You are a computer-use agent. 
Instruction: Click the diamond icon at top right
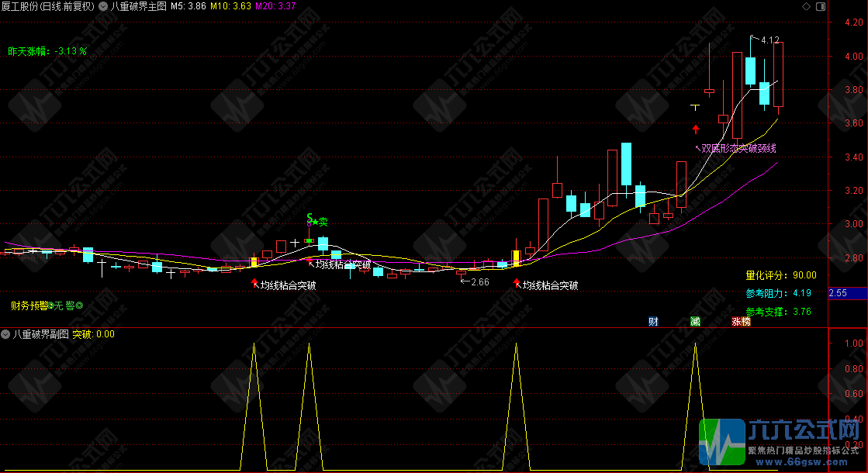(806, 7)
